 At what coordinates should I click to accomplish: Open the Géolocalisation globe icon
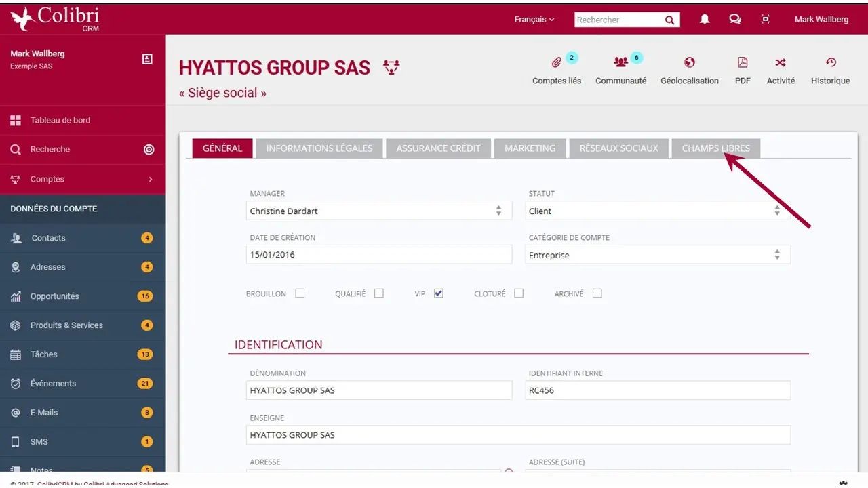(x=690, y=63)
